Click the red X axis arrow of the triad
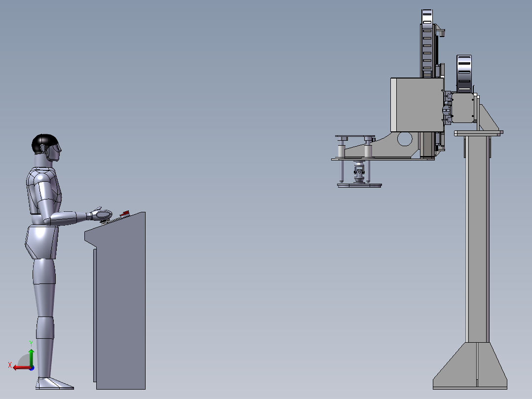Screen dimensions: 532x399 pyautogui.click(x=18, y=367)
